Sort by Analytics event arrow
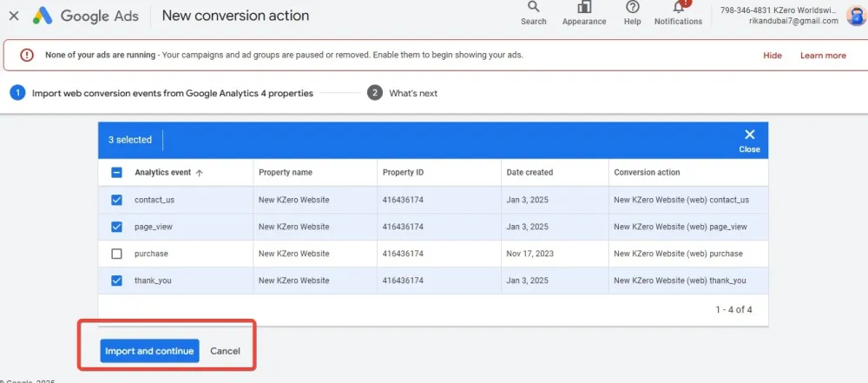 (x=200, y=173)
